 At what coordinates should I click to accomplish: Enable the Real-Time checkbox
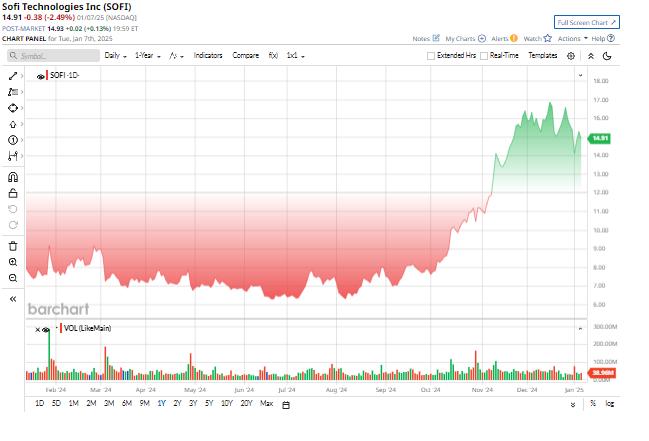[484, 56]
